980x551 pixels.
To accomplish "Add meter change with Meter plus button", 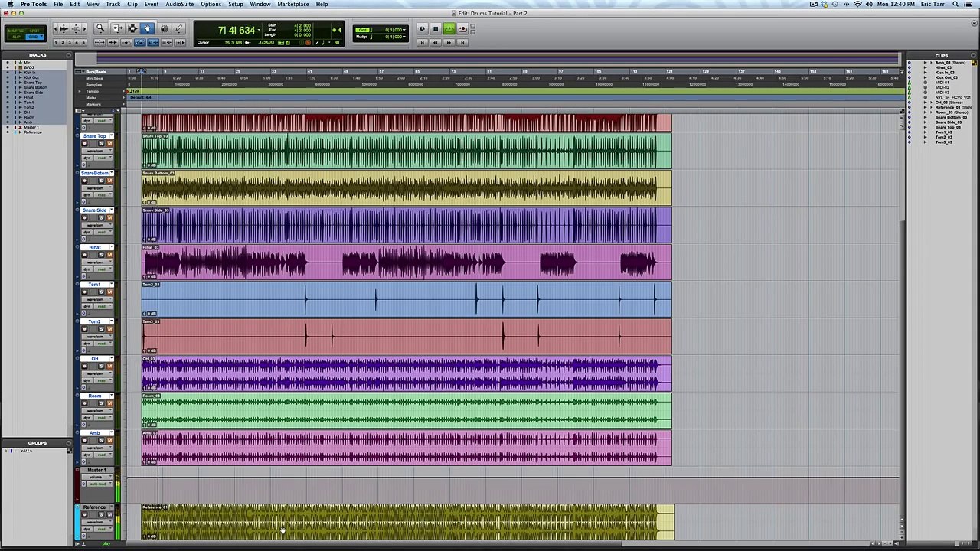I will point(124,97).
